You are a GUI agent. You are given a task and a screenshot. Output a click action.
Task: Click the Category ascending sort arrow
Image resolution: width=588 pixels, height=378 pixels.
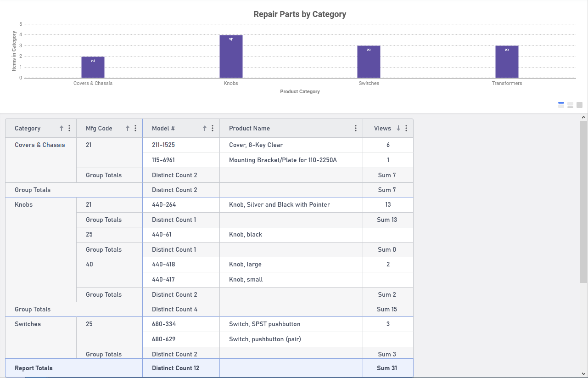[x=62, y=128]
